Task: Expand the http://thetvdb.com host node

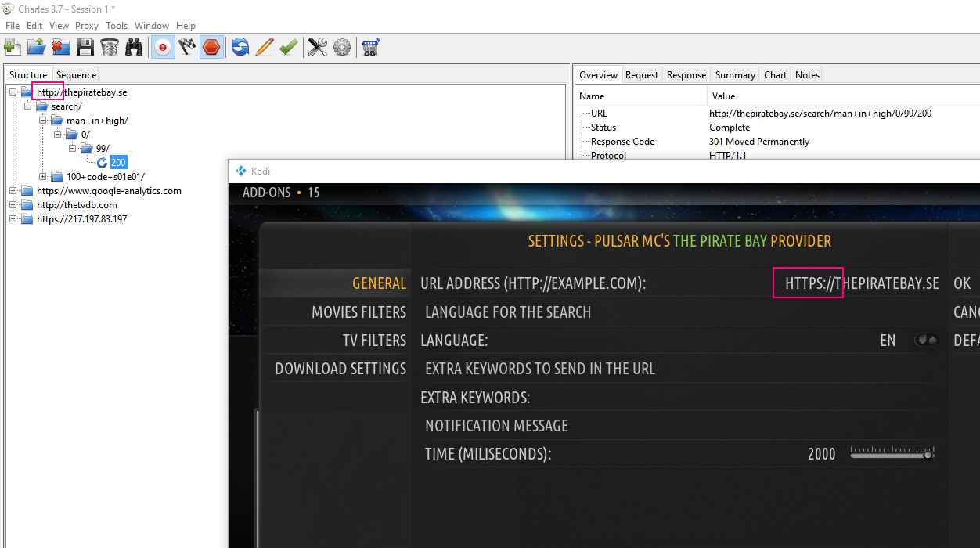Action: tap(13, 205)
